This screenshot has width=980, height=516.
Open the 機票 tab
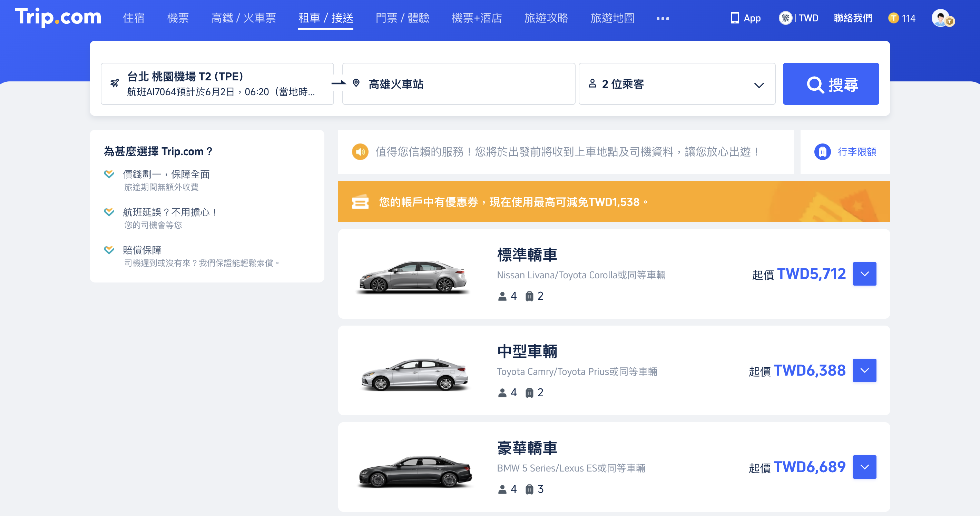coord(178,18)
